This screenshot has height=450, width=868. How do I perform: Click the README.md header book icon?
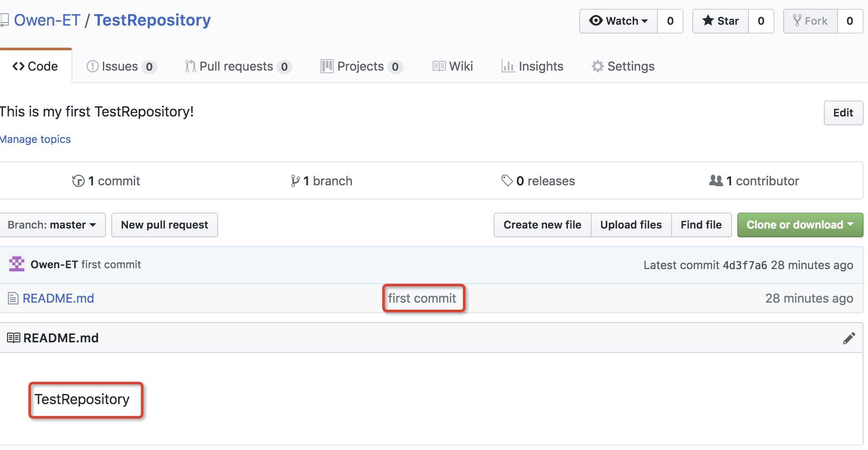pyautogui.click(x=14, y=338)
